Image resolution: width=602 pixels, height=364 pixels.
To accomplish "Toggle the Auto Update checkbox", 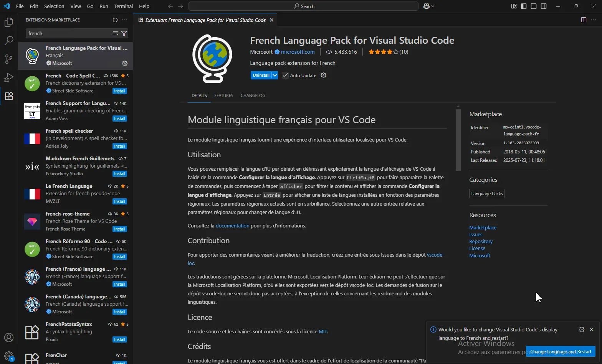I will coord(285,76).
